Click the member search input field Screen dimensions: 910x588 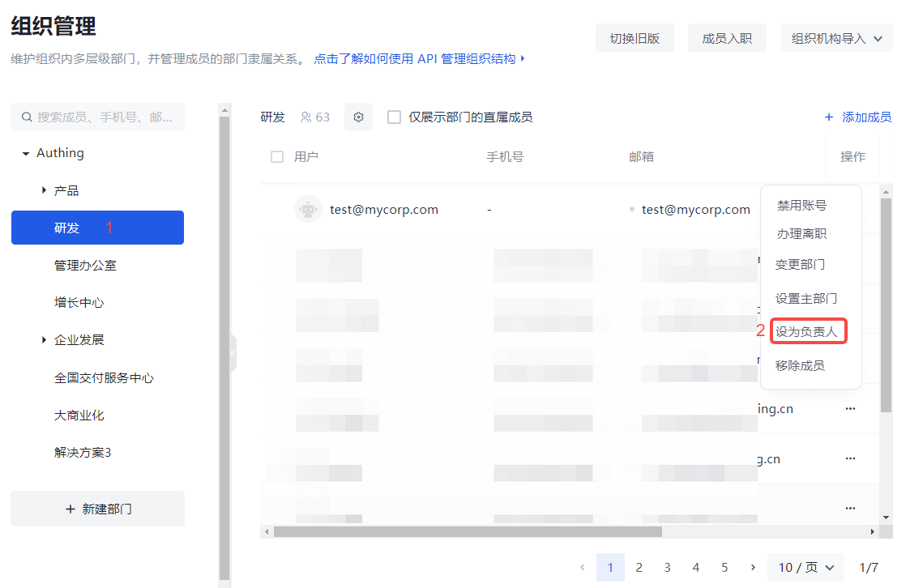pos(104,117)
